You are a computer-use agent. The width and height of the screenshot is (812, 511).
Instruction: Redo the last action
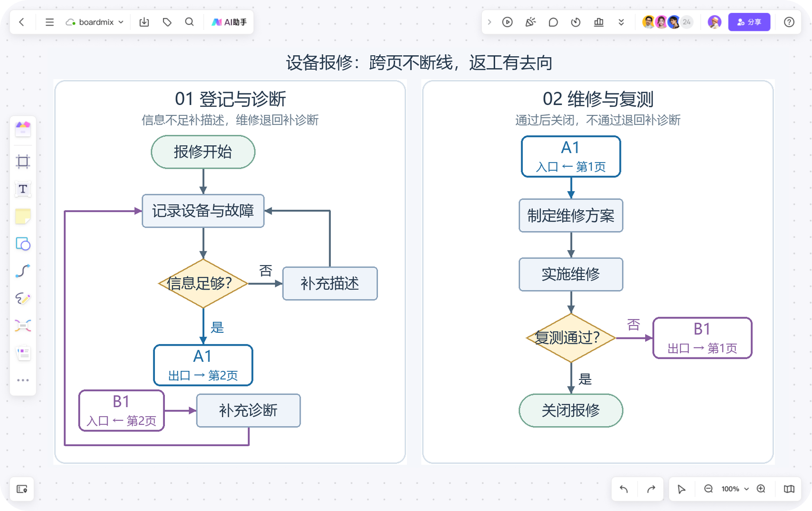pos(651,489)
